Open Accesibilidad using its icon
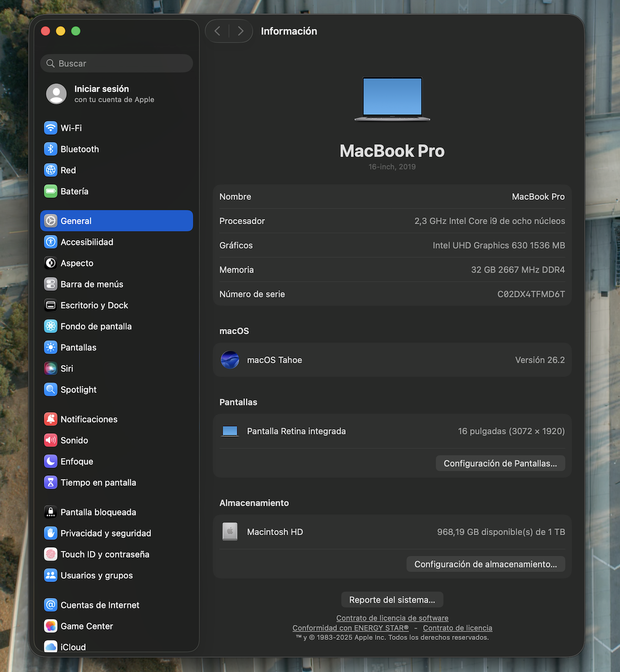Image resolution: width=620 pixels, height=672 pixels. click(x=51, y=242)
